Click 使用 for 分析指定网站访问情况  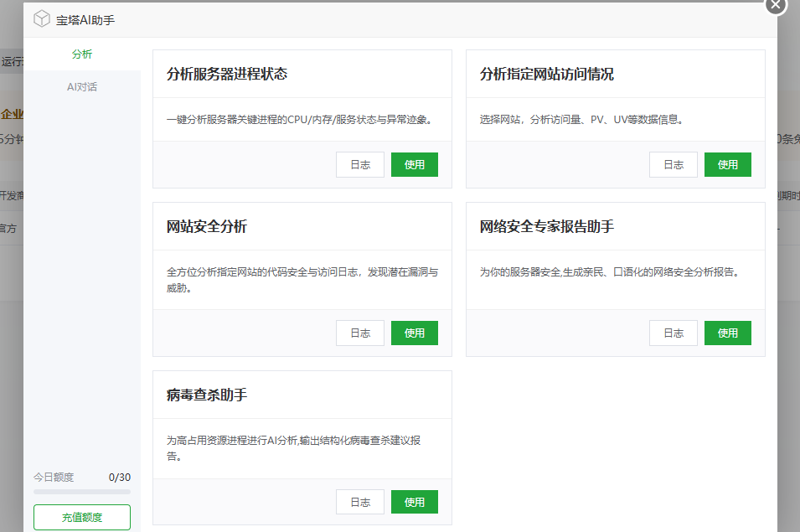(x=728, y=165)
